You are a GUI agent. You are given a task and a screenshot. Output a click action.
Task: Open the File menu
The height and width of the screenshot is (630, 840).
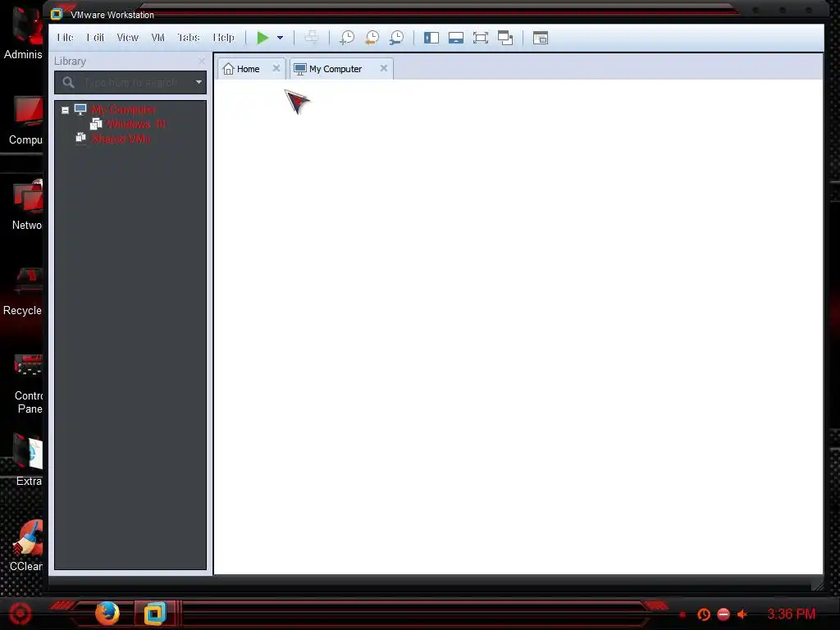[x=65, y=38]
